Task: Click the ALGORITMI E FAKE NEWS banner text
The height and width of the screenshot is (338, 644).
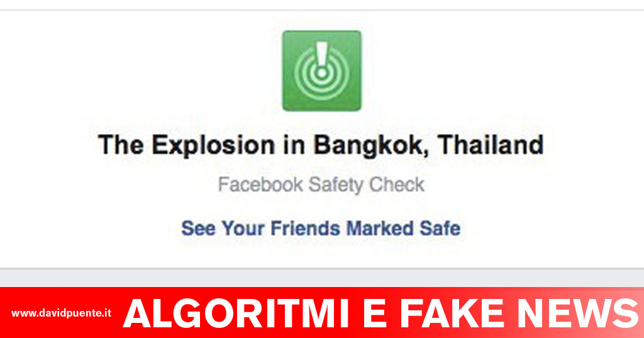Action: [382, 313]
